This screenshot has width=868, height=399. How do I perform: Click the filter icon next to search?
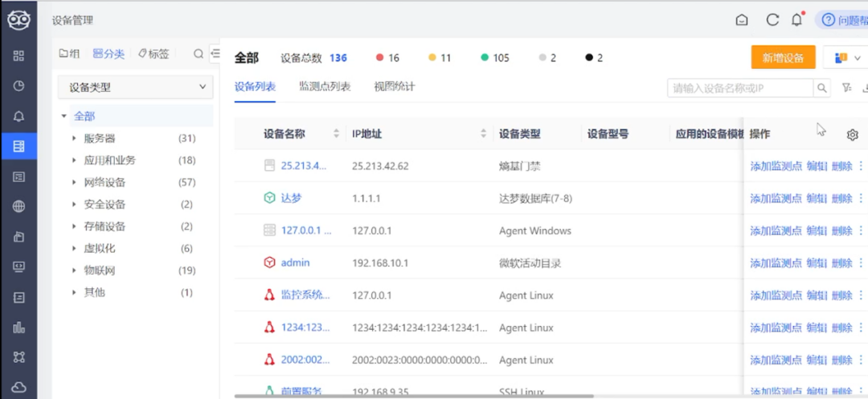point(846,88)
